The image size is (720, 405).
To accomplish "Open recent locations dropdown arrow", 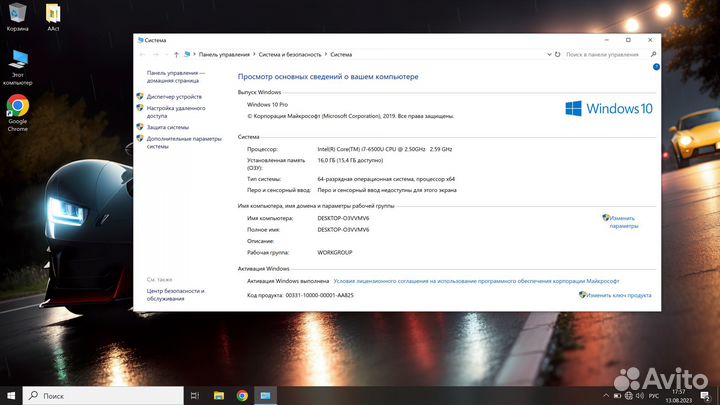I will tap(166, 54).
